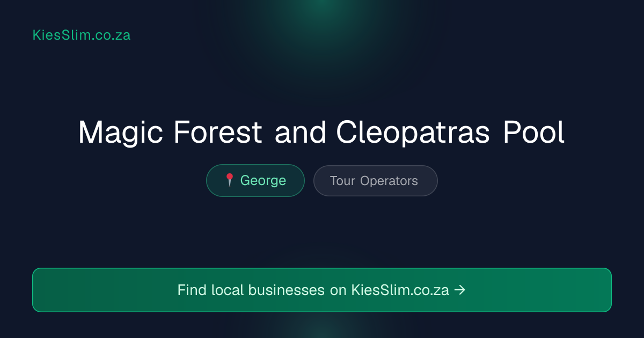The width and height of the screenshot is (644, 338).
Task: Click the word 'on' in banner
Action: pyautogui.click(x=338, y=291)
